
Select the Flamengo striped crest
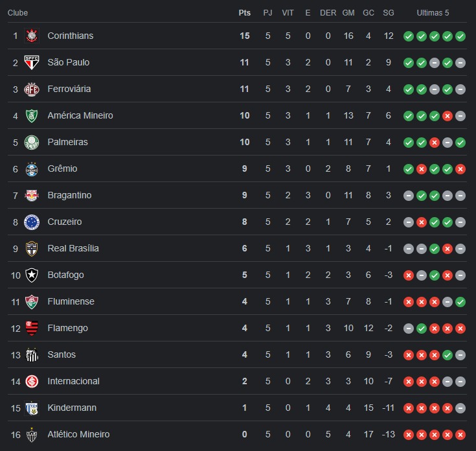tap(32, 329)
